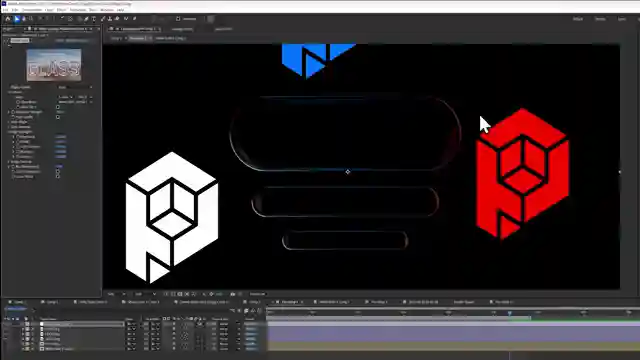
Task: Select the white cube logo in viewer
Action: point(172,217)
